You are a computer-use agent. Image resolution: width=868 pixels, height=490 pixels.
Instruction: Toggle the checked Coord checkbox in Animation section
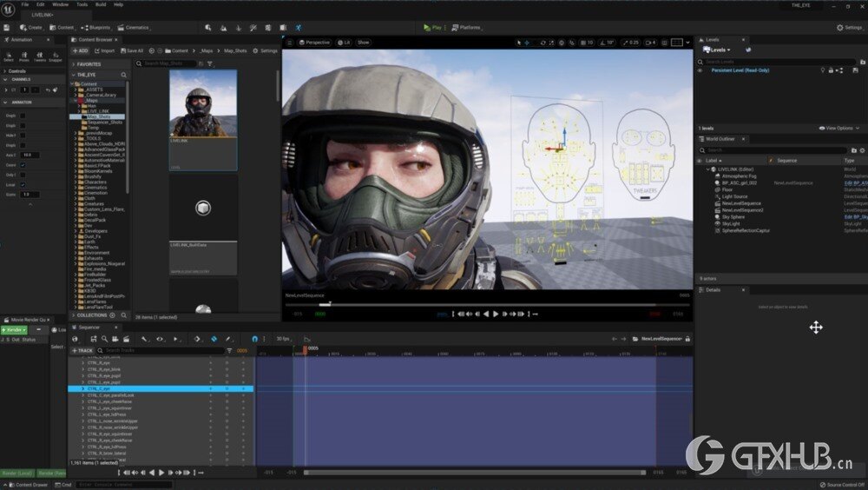pos(23,165)
